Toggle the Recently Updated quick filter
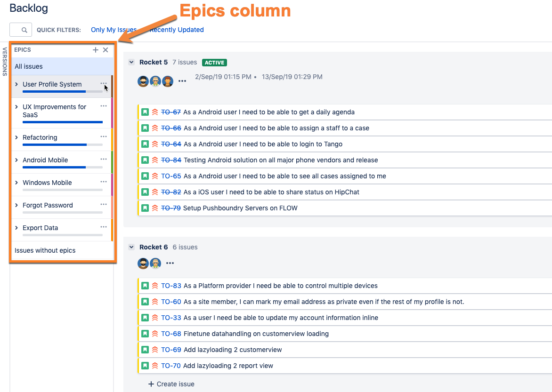This screenshot has height=392, width=552. tap(177, 30)
